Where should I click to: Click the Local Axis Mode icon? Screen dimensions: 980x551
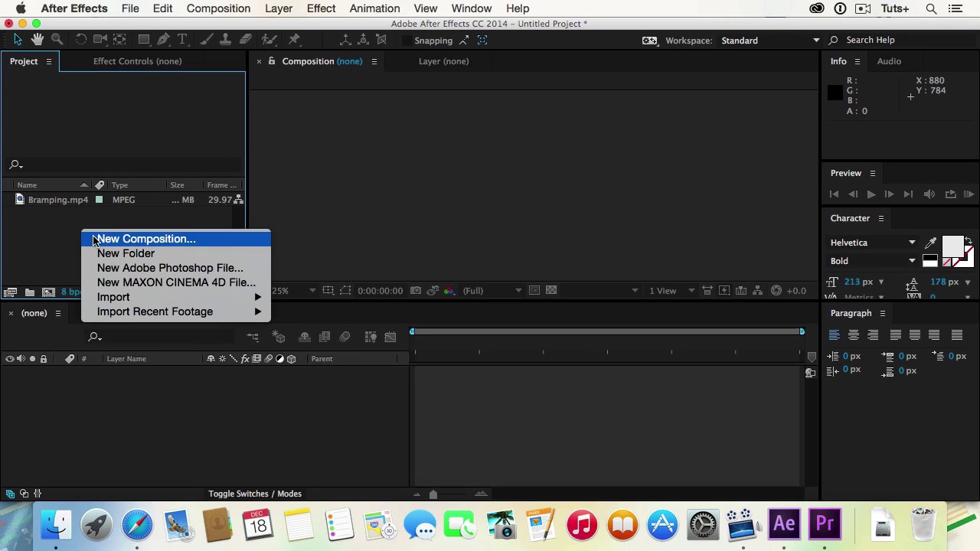pyautogui.click(x=345, y=40)
